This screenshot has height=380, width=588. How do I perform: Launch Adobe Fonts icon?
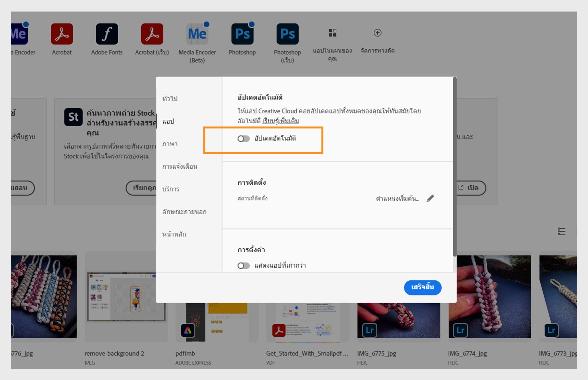tap(107, 34)
